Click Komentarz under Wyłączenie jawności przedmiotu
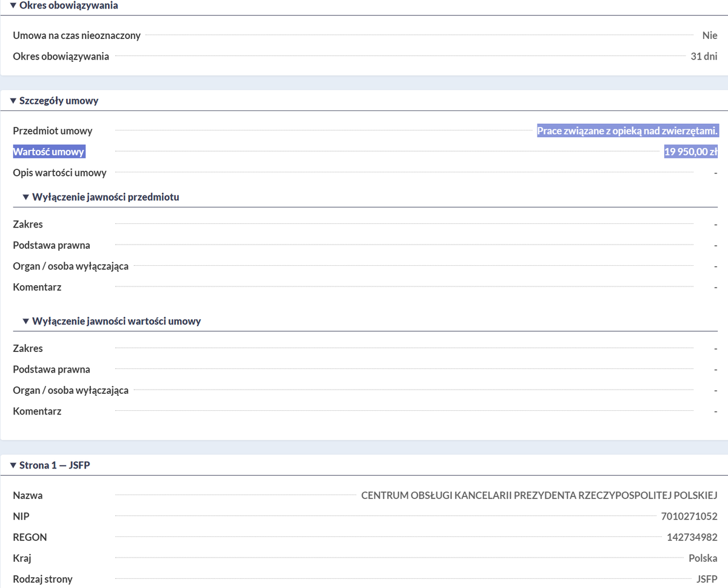 [x=37, y=287]
